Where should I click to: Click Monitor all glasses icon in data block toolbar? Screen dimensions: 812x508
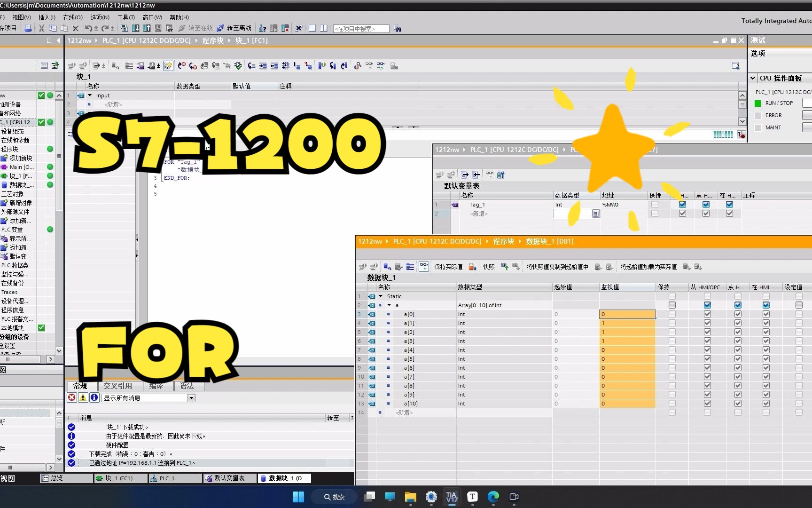tap(424, 267)
